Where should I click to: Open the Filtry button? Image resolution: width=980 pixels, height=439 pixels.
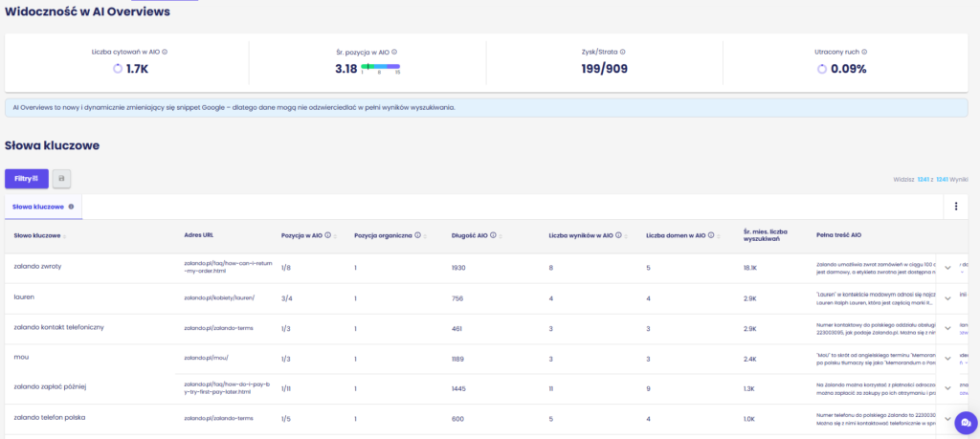click(27, 179)
